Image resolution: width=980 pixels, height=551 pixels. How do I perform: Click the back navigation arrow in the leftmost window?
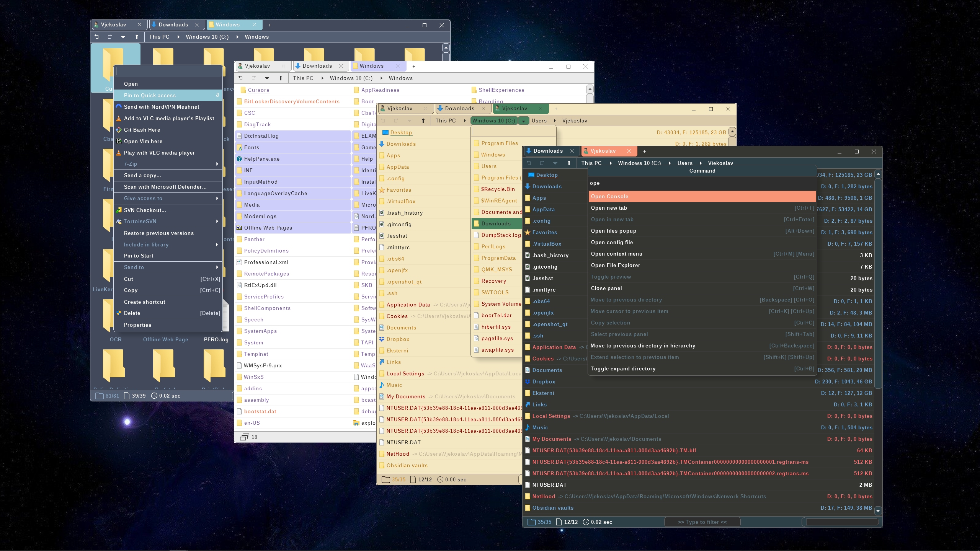[x=96, y=37]
